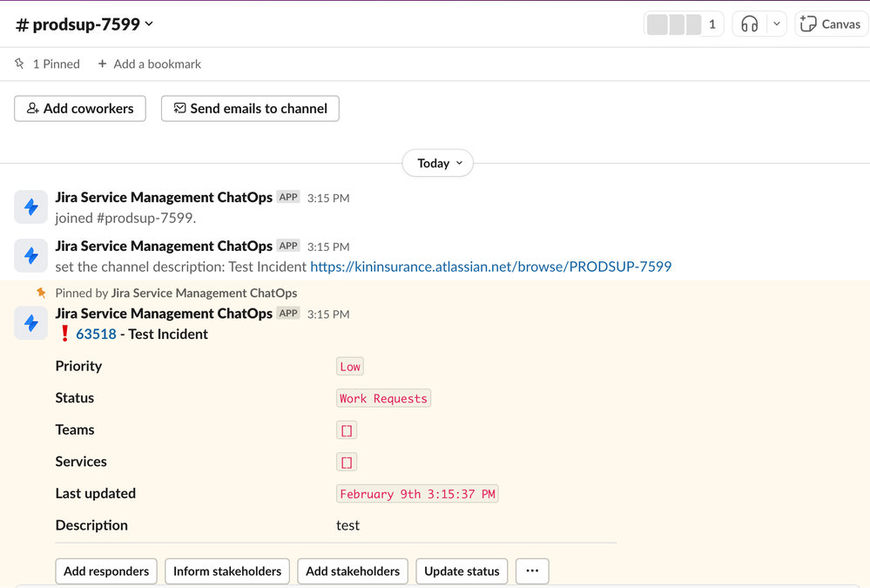Viewport: 870px width, 588px height.
Task: Click the add-person icon on Add coworkers
Action: (x=33, y=108)
